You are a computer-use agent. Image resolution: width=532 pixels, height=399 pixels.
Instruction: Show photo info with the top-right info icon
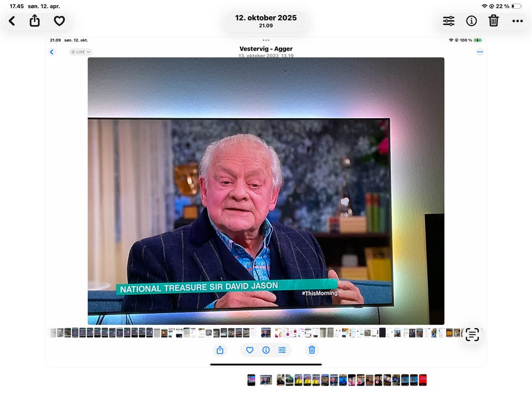471,21
